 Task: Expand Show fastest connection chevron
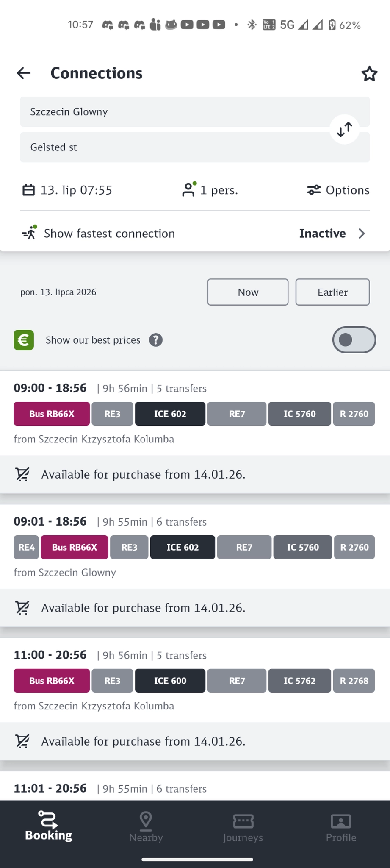coord(362,234)
